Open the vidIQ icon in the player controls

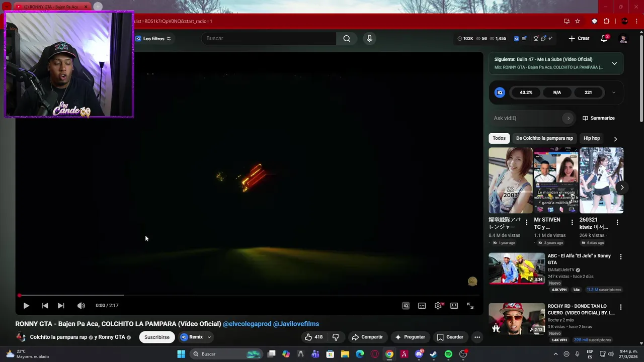pos(406,306)
